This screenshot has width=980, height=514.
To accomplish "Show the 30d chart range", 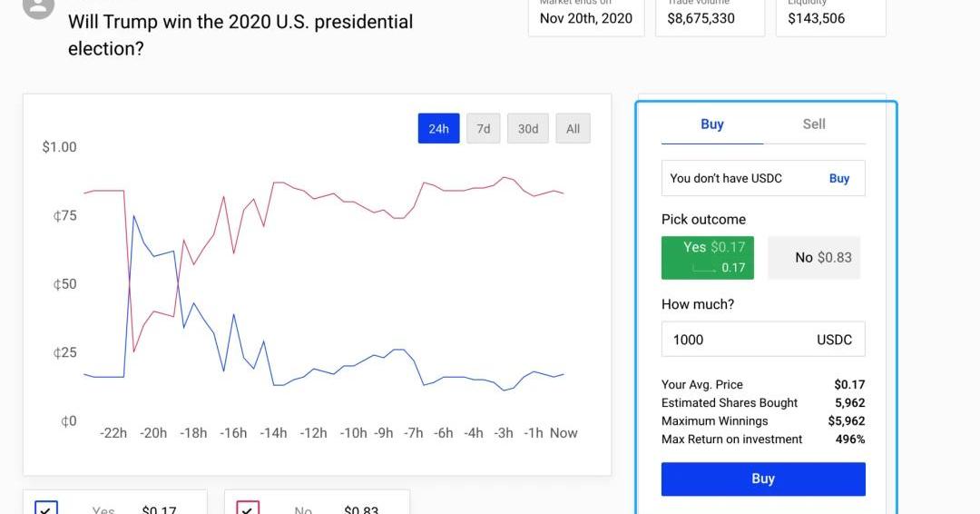I will [x=528, y=129].
